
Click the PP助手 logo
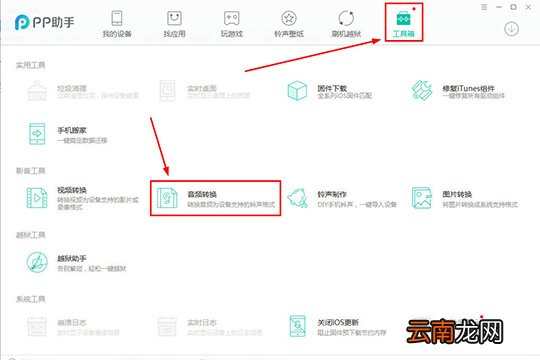tap(44, 22)
